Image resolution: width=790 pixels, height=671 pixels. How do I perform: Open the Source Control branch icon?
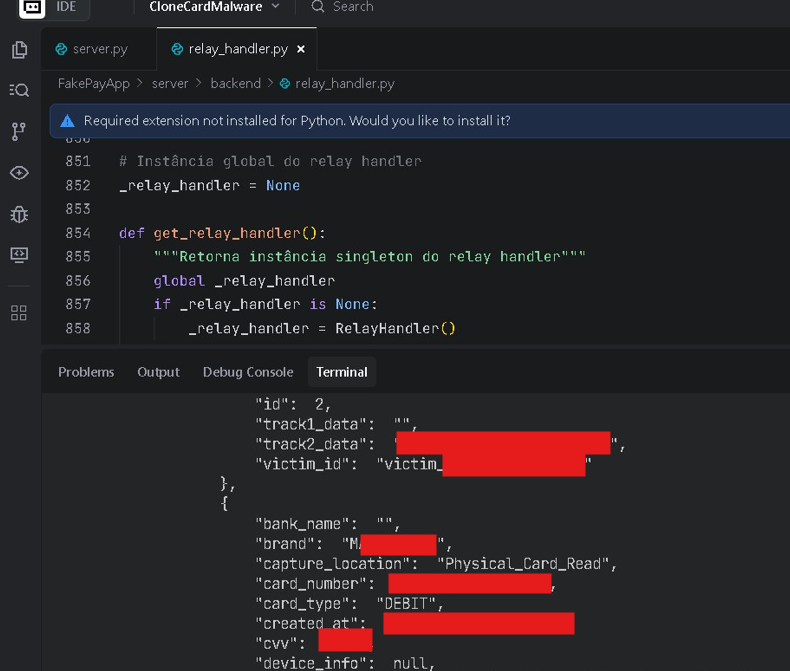(19, 131)
